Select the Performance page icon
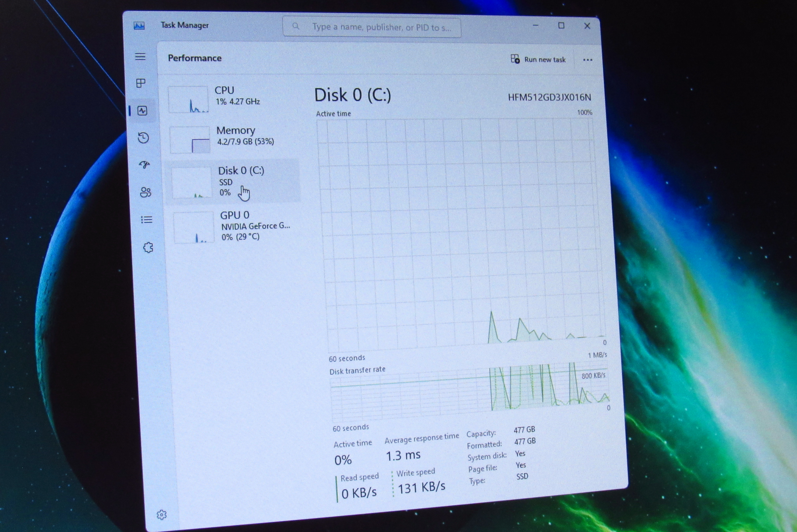This screenshot has height=532, width=797. (x=142, y=111)
